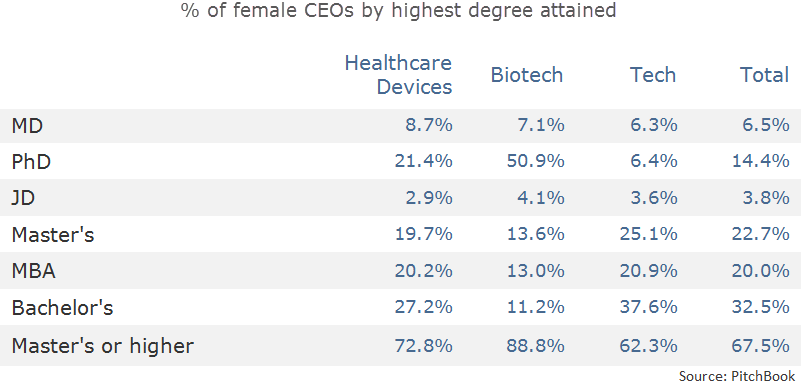Click the 88.8% Biotech value
This screenshot has height=383, width=801.
(x=535, y=346)
